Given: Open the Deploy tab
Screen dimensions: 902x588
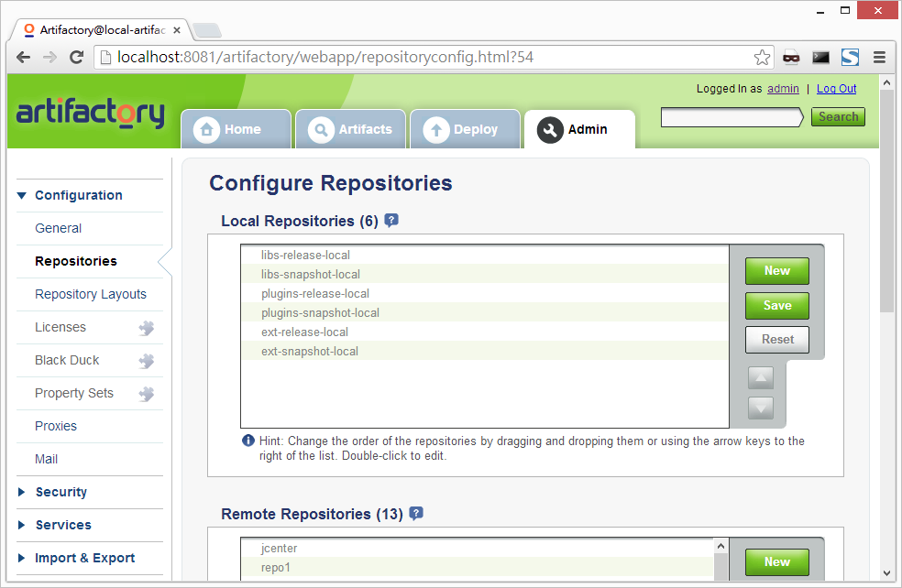Looking at the screenshot, I should point(464,129).
